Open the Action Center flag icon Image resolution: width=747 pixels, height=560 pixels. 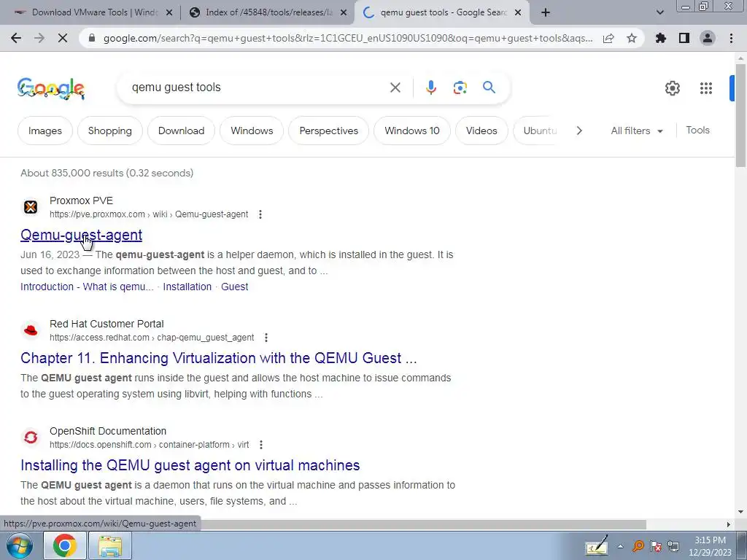click(x=656, y=547)
